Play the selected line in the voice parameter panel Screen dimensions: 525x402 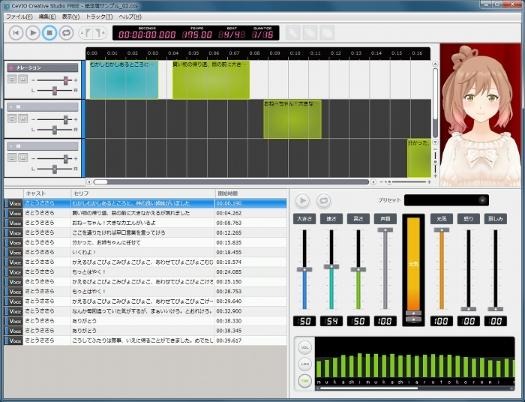(x=302, y=201)
